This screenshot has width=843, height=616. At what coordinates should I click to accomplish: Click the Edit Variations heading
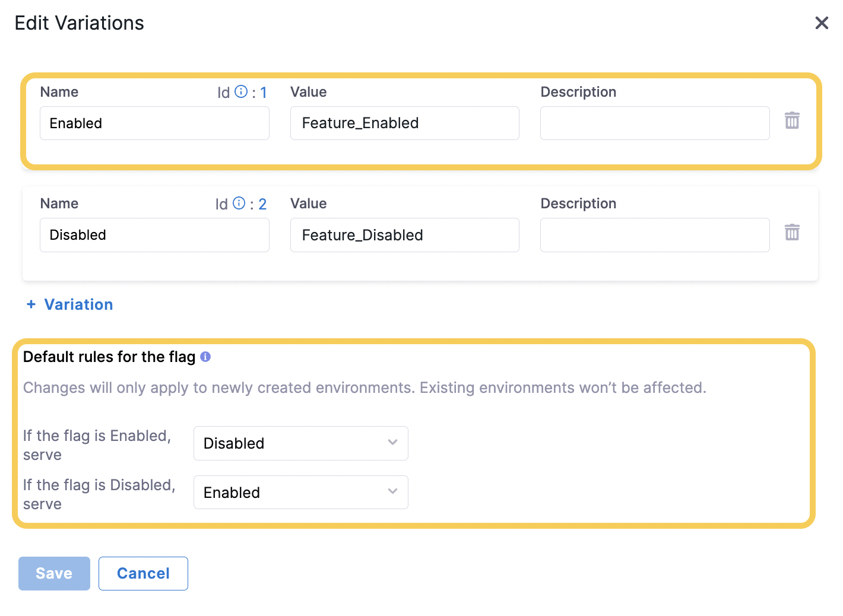pyautogui.click(x=80, y=23)
